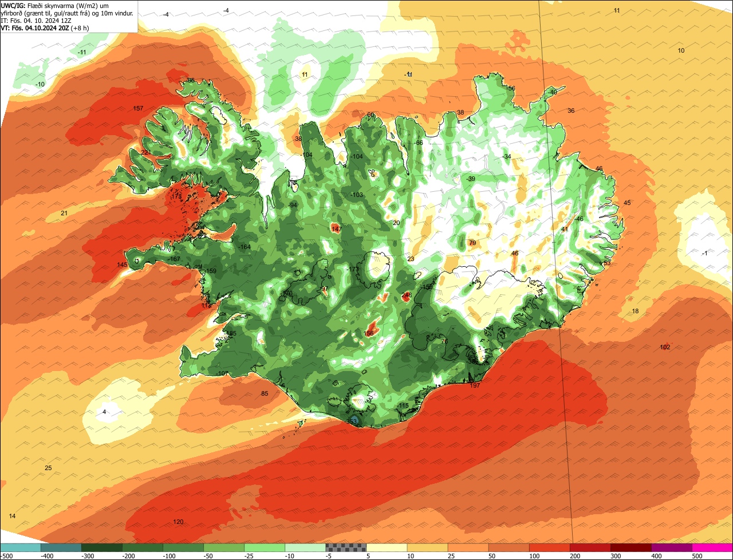
Task: Click the light orange 25 to 50 swatch
Action: 468,547
